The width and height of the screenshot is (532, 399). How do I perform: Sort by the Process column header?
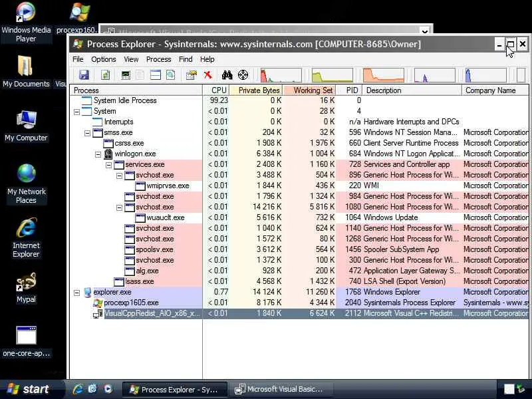click(136, 90)
